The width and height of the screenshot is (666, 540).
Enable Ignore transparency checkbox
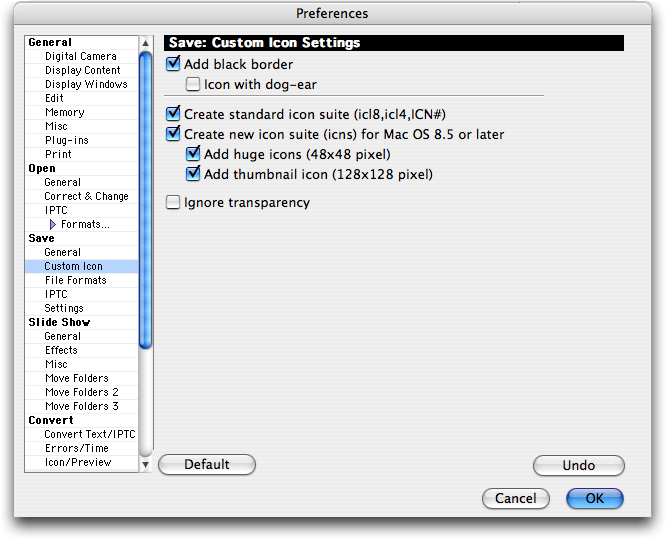pyautogui.click(x=174, y=203)
